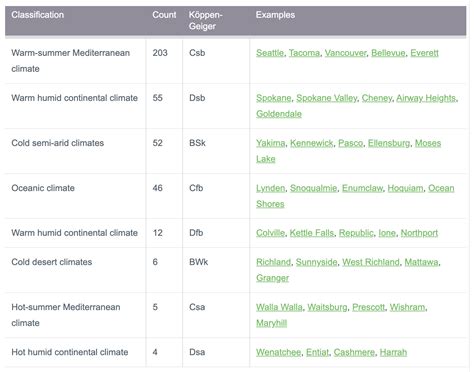The image size is (474, 372).
Task: Open the Yakima link
Action: coord(270,143)
